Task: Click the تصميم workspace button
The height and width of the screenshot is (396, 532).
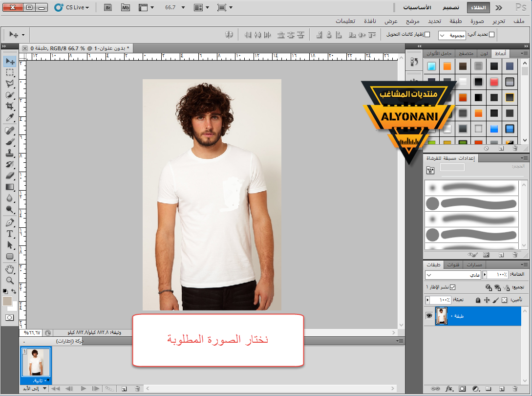Action: point(450,8)
